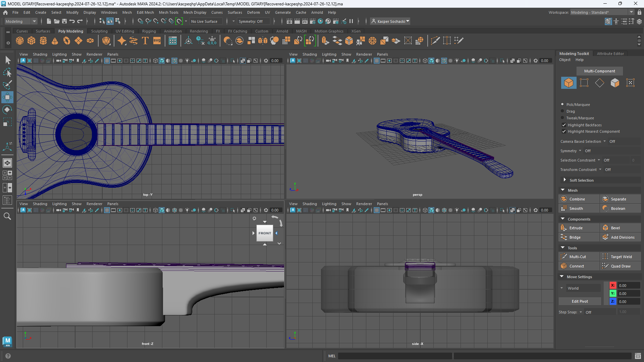Image resolution: width=644 pixels, height=362 pixels.
Task: Click the four-view layout icon in sidebar
Action: [x=7, y=175]
